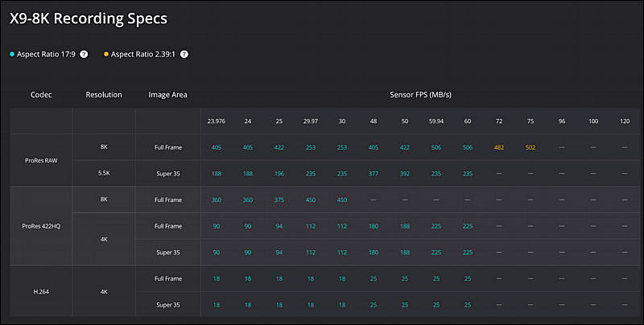Image resolution: width=644 pixels, height=325 pixels.
Task: Click '450' under 30 in 422HQ 8K row
Action: tap(341, 200)
